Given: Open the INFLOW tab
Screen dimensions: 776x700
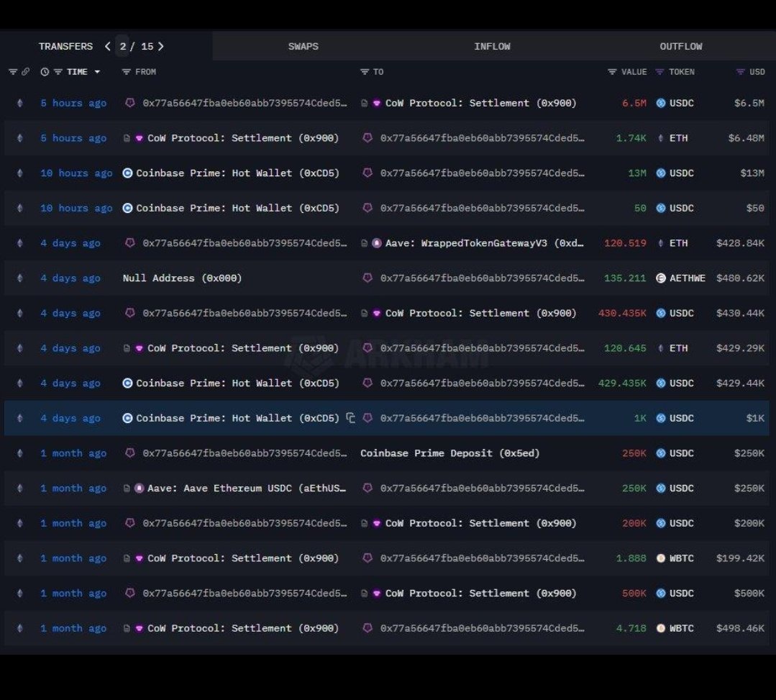Looking at the screenshot, I should 492,46.
